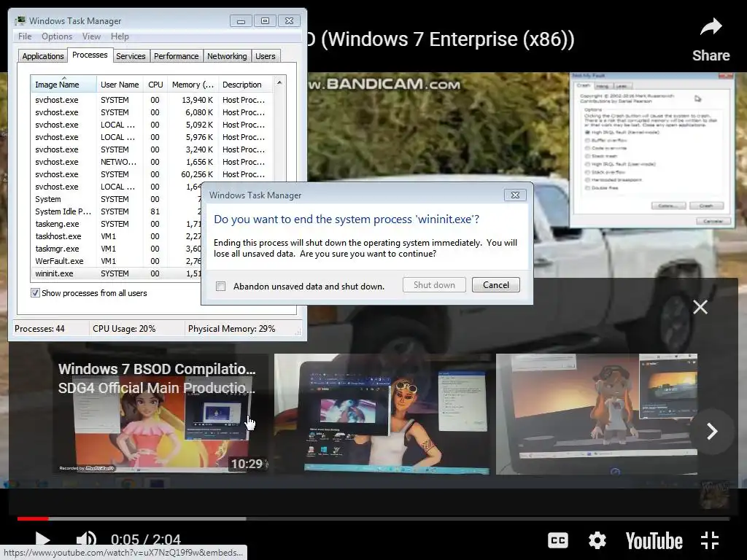This screenshot has width=747, height=560.
Task: Close the suggested videos overlay
Action: [x=700, y=307]
